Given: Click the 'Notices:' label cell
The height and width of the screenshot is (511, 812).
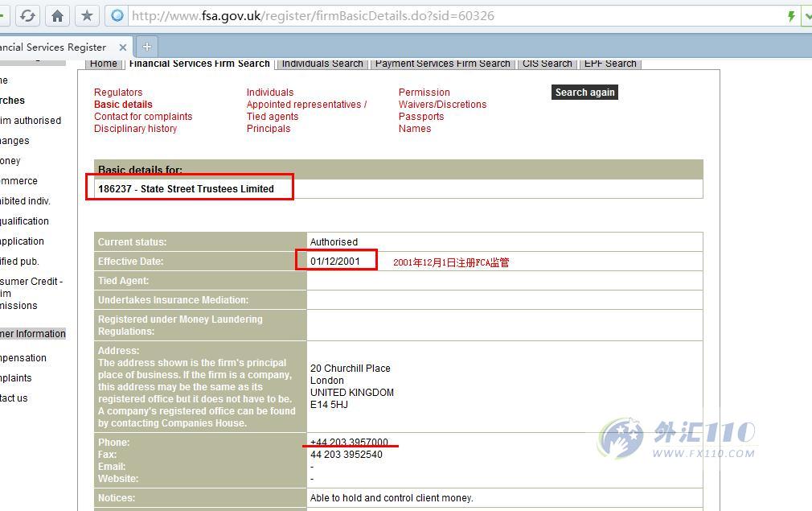Looking at the screenshot, I should point(200,498).
